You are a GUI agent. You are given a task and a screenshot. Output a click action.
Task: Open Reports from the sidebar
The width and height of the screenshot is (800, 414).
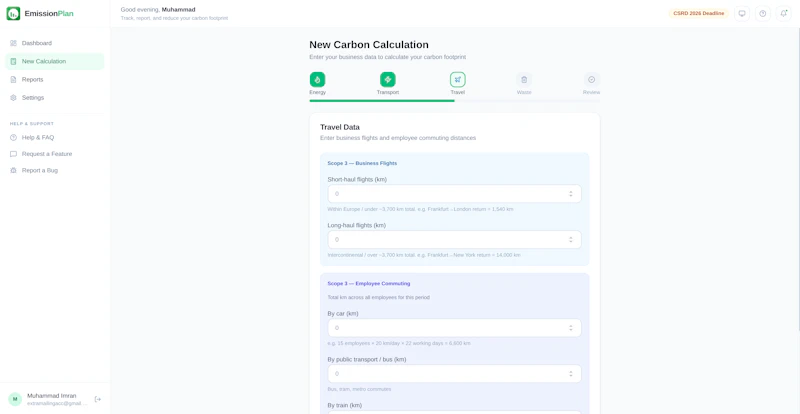pos(55,80)
